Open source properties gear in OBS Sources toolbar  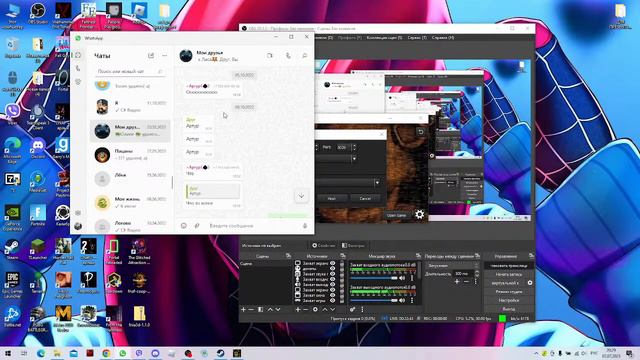[315, 310]
